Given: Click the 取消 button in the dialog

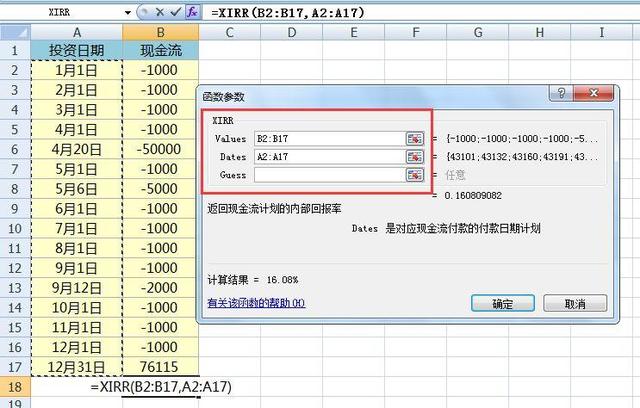Looking at the screenshot, I should [x=575, y=304].
